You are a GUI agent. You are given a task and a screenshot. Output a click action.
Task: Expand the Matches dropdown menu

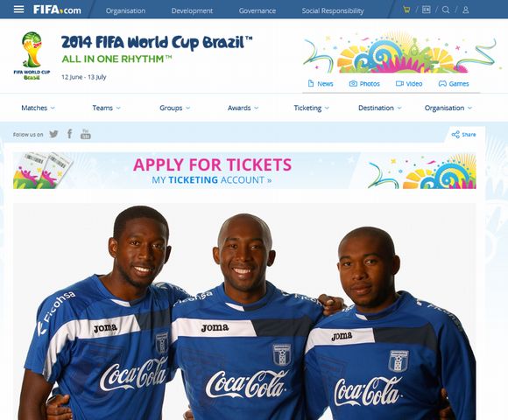(38, 108)
